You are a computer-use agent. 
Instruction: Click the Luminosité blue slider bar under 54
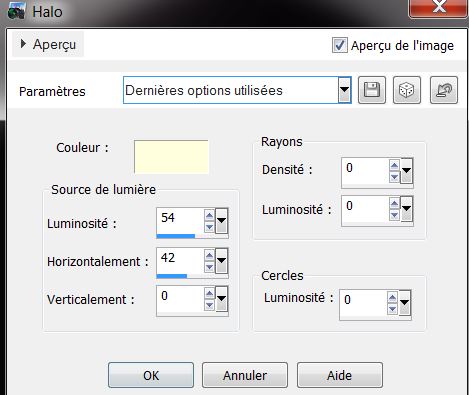point(176,236)
